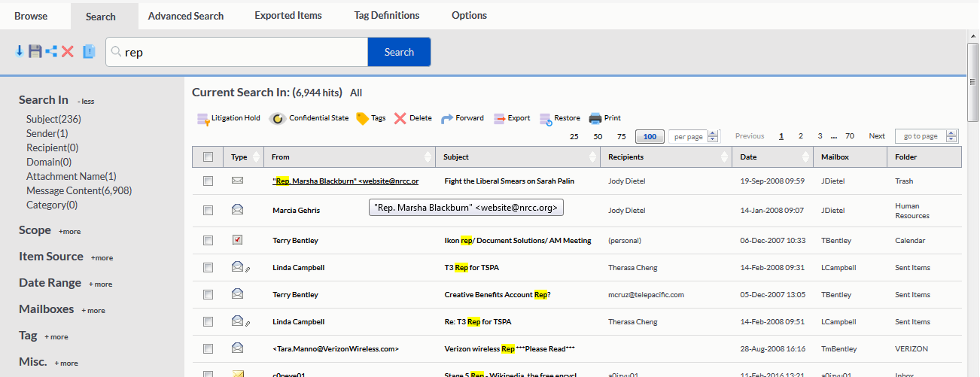The width and height of the screenshot is (980, 377).
Task: Click the Print printer icon
Action: (595, 118)
